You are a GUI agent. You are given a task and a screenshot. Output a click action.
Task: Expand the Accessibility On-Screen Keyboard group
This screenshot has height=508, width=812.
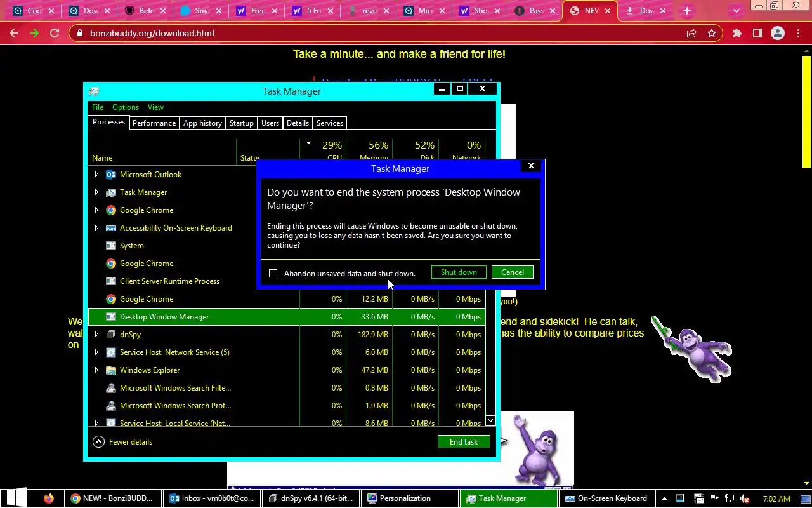tap(96, 228)
